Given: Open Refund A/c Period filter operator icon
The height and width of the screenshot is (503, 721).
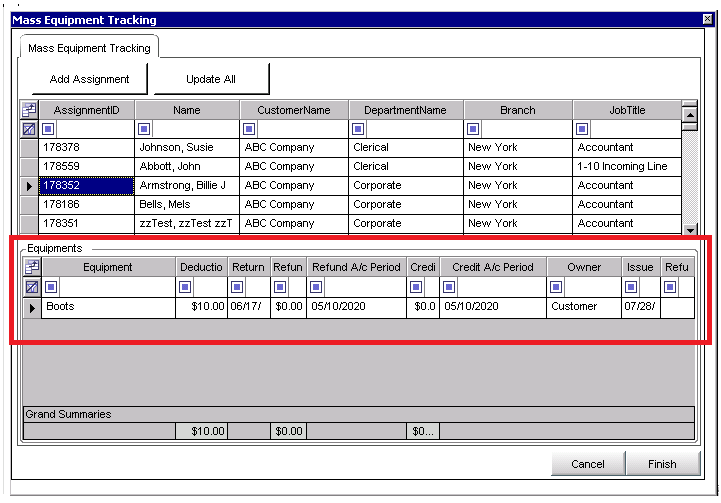Looking at the screenshot, I should [x=316, y=287].
